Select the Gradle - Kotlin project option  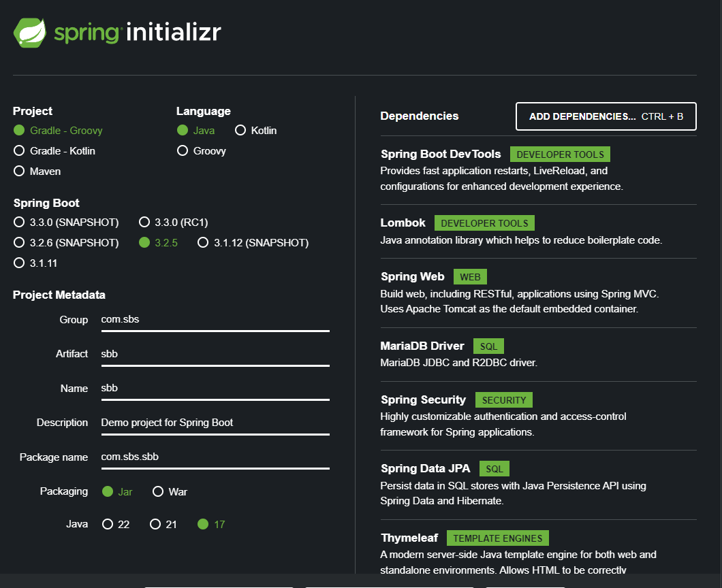(54, 151)
